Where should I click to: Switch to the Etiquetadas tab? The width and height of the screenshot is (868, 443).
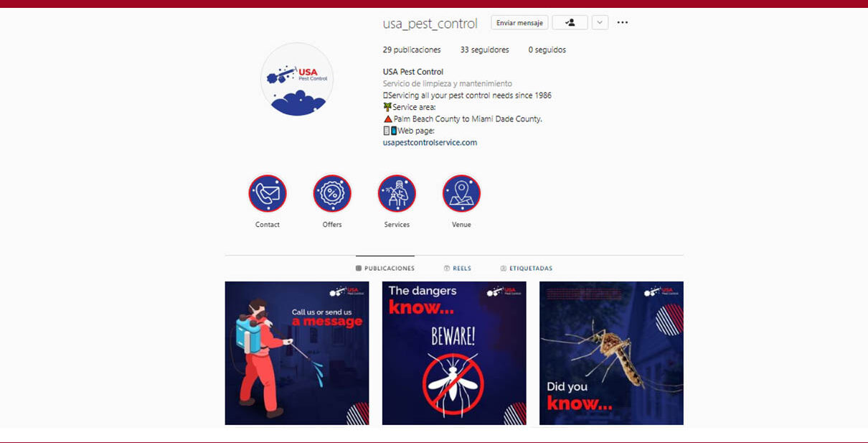tap(527, 269)
